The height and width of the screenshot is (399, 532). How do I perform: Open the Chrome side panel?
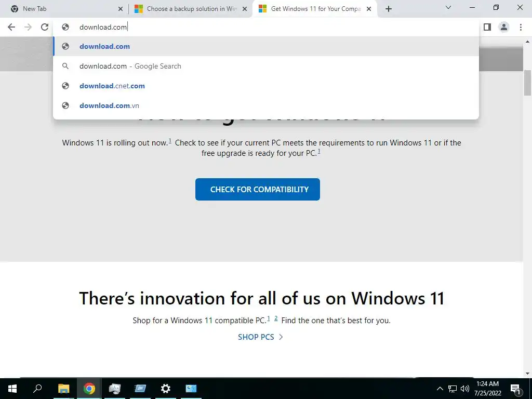tap(487, 27)
